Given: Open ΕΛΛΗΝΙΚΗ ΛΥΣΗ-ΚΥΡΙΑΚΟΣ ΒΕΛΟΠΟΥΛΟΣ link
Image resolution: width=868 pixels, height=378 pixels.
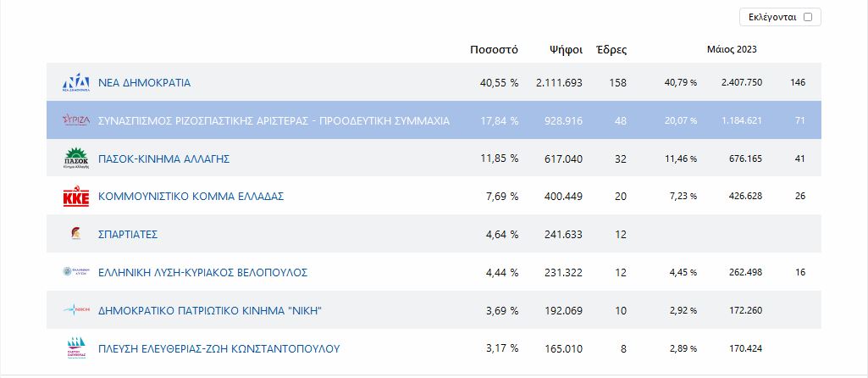Looking at the screenshot, I should click(x=203, y=273).
